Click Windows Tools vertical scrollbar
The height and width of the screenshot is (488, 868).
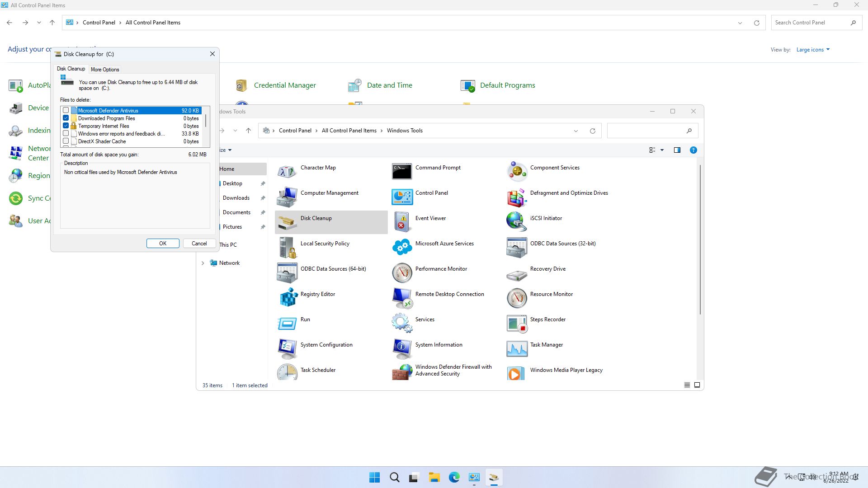(x=700, y=239)
